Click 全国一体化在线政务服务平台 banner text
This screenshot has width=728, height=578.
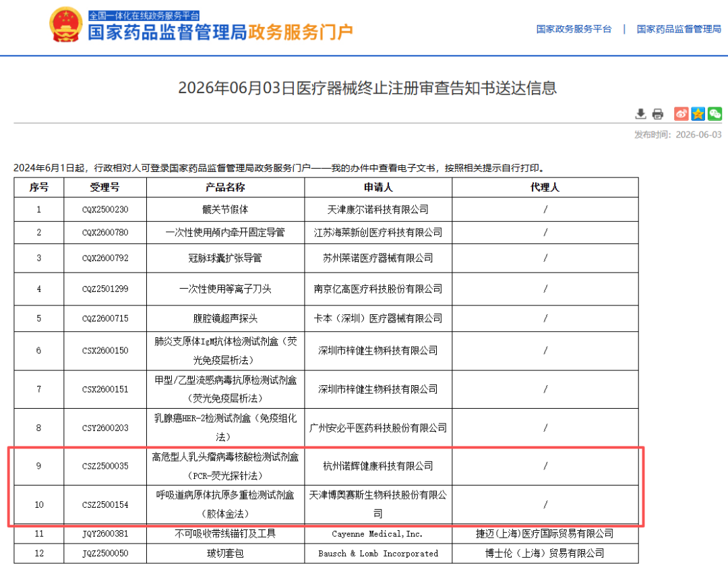tap(144, 16)
